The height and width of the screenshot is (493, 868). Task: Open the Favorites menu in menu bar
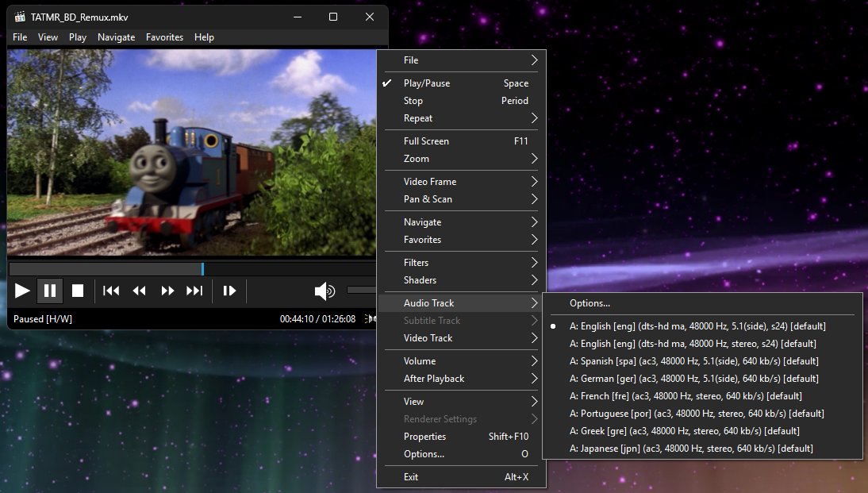tap(164, 37)
